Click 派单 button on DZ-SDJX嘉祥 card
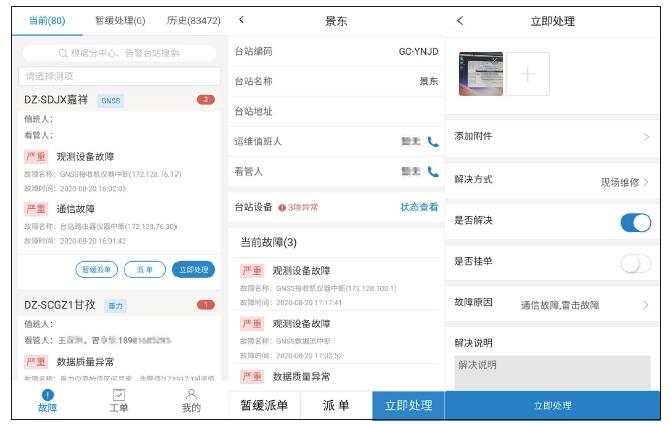 [144, 269]
